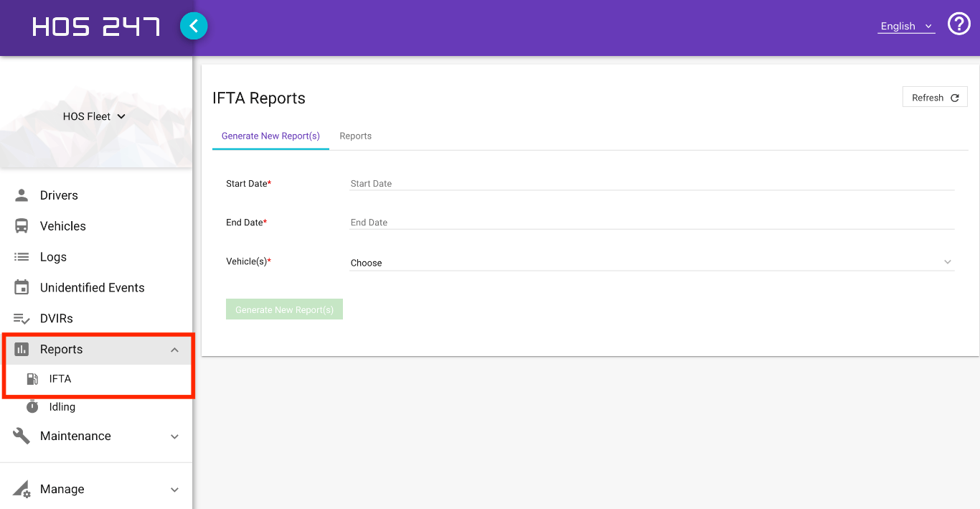Collapse the sidebar with the teal arrow button

tap(194, 27)
